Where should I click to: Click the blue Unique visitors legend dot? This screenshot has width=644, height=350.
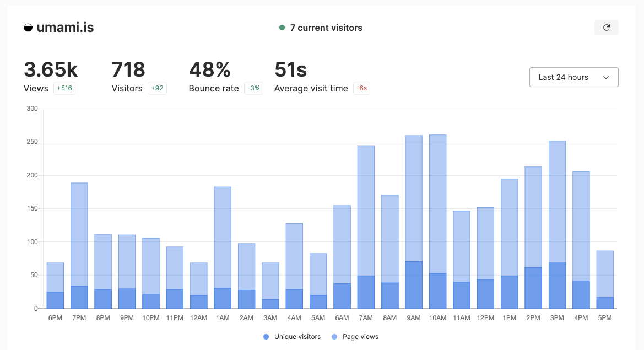point(266,336)
